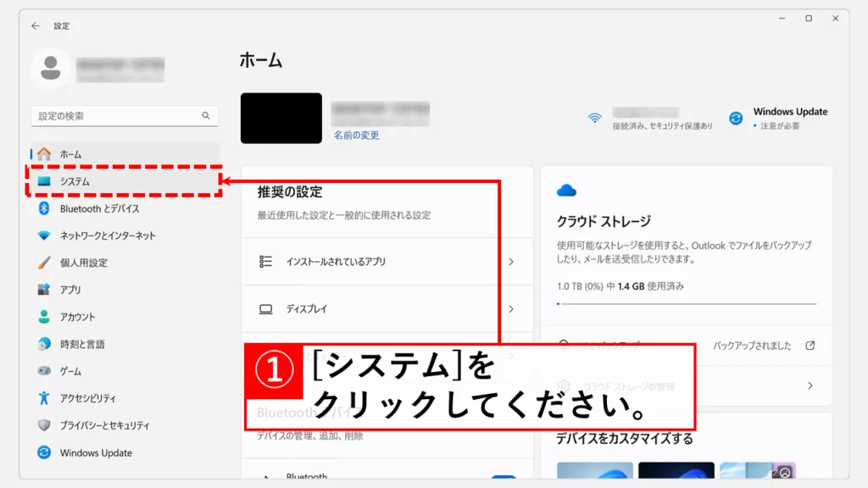Expand the クラウド ストレージの管理 chevron
Image resolution: width=868 pixels, height=488 pixels.
click(x=810, y=385)
